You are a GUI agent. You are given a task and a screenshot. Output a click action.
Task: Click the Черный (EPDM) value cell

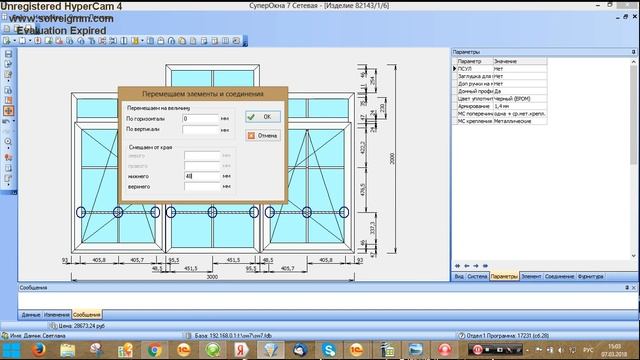(520, 98)
